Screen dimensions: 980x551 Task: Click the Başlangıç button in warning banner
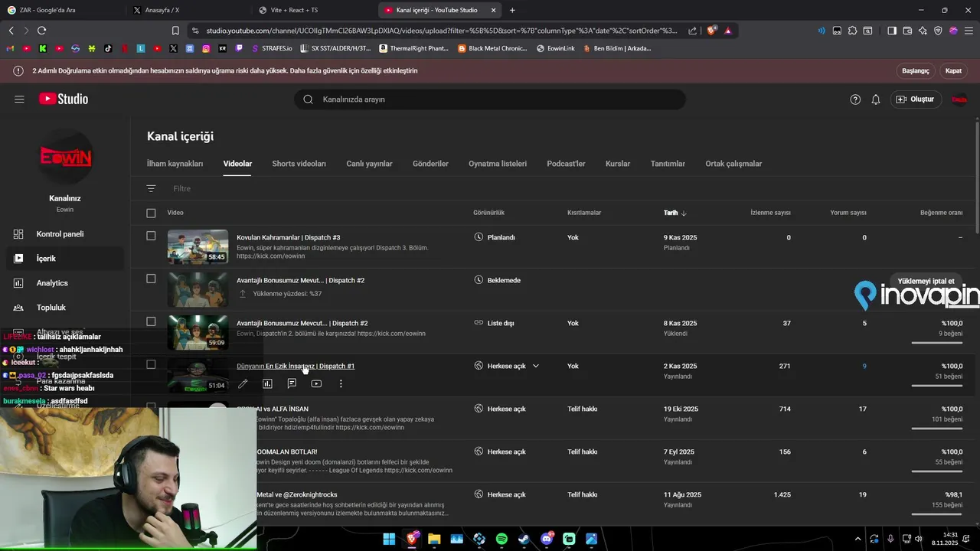[x=915, y=70]
